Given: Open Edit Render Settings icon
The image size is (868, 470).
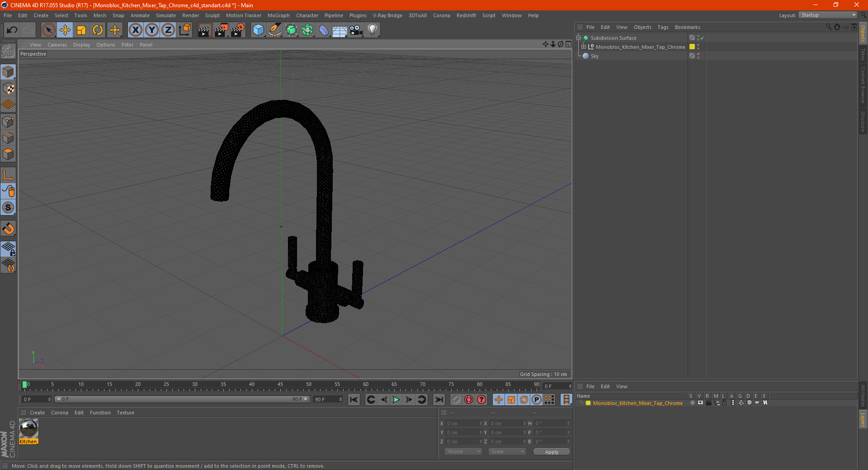Looking at the screenshot, I should coord(237,30).
